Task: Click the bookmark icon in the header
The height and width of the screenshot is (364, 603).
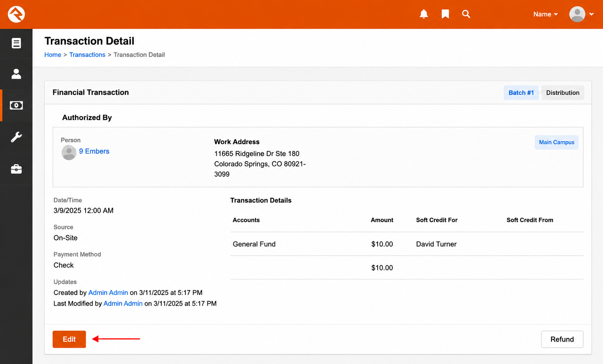Action: 445,14
